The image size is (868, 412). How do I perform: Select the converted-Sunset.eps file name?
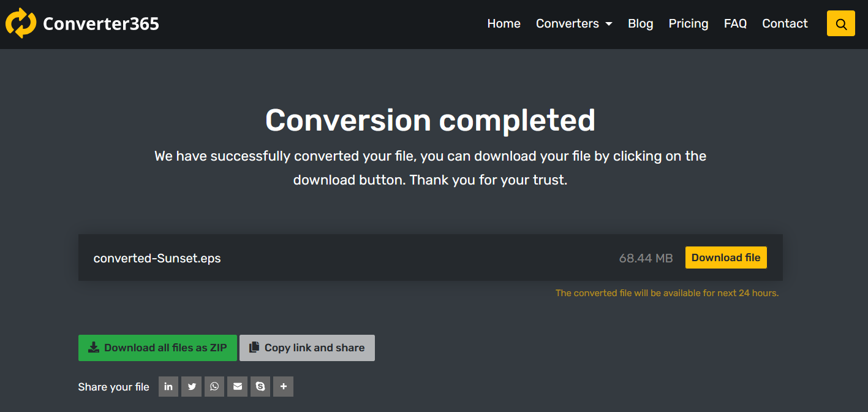point(157,258)
